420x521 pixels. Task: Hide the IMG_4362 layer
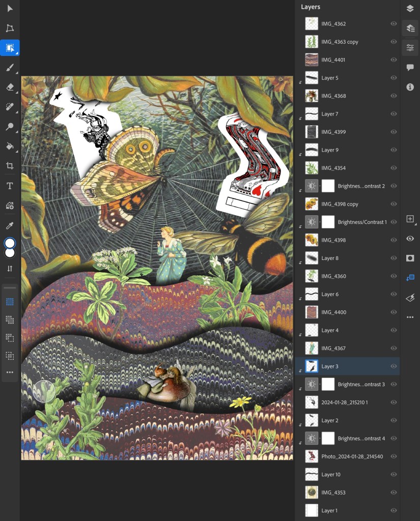(394, 24)
